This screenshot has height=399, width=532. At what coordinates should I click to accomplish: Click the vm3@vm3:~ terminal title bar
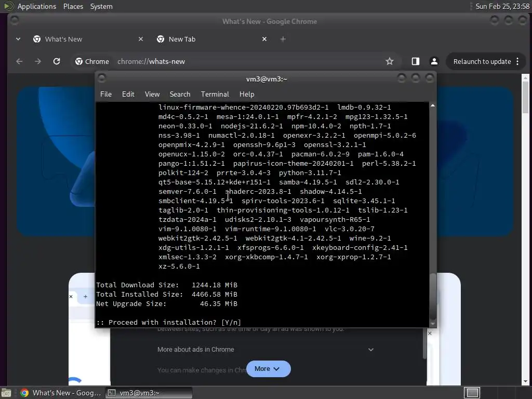[x=267, y=79]
